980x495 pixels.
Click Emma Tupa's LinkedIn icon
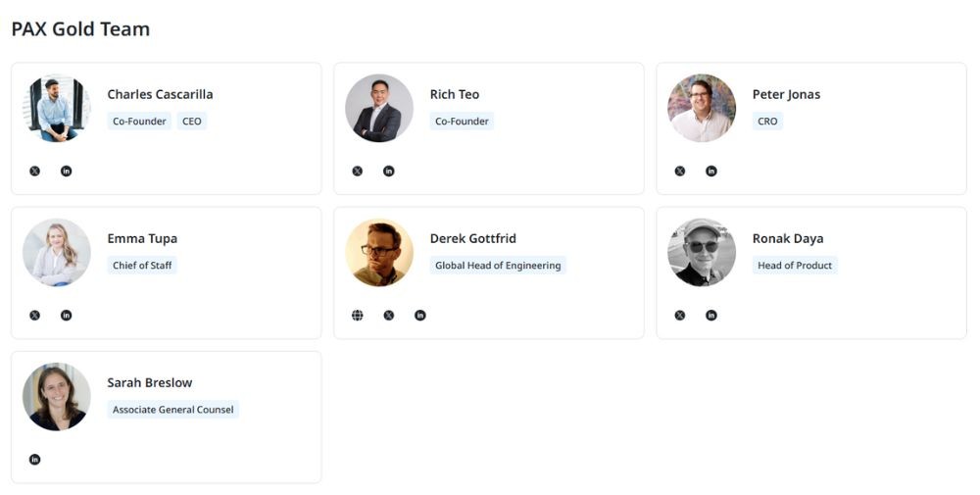click(x=67, y=316)
